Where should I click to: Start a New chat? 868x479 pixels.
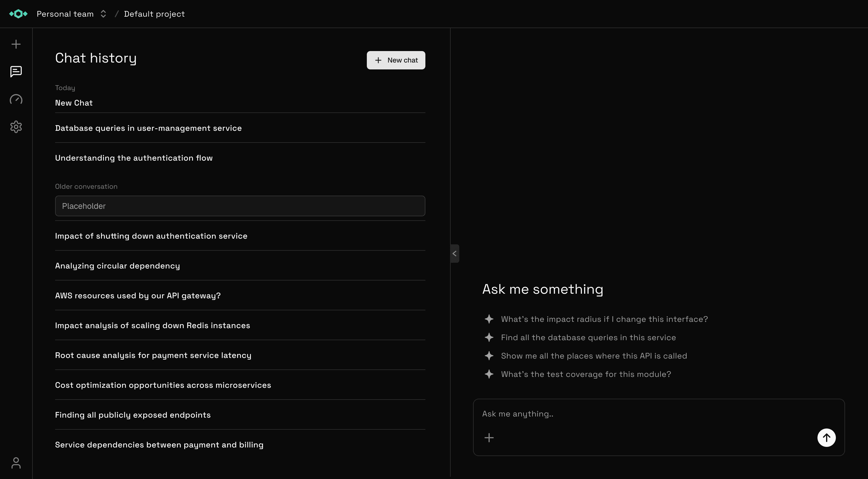pyautogui.click(x=396, y=60)
